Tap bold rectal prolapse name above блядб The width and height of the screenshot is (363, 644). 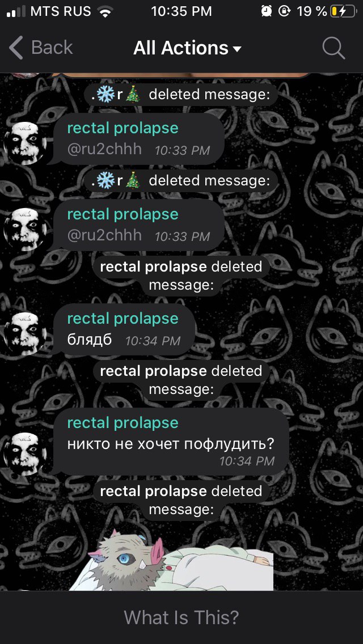click(153, 266)
